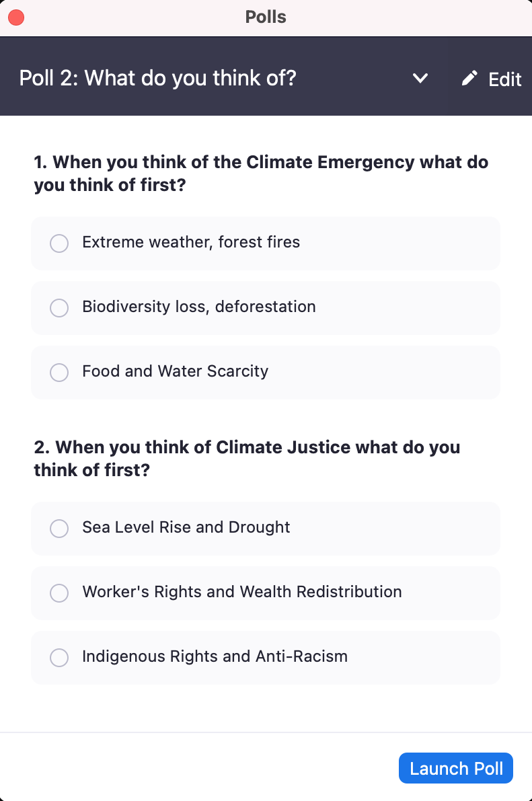Click the 'Biodiversity loss, deforestation' answer text

point(198,307)
